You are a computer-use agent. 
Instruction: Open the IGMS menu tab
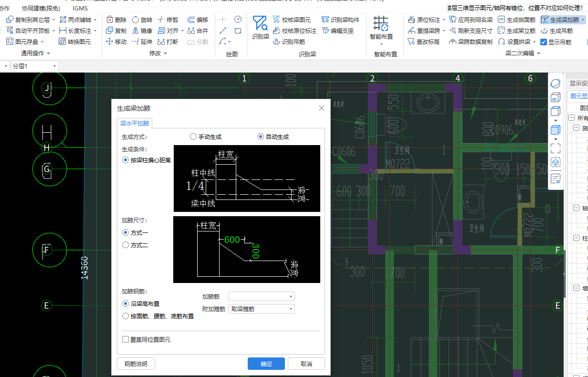pos(80,8)
